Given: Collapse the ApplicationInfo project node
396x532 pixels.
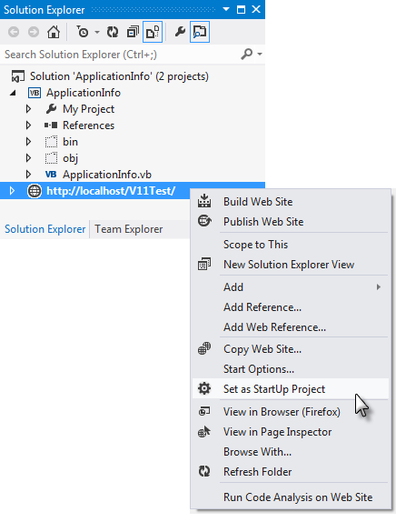Looking at the screenshot, I should (13, 93).
